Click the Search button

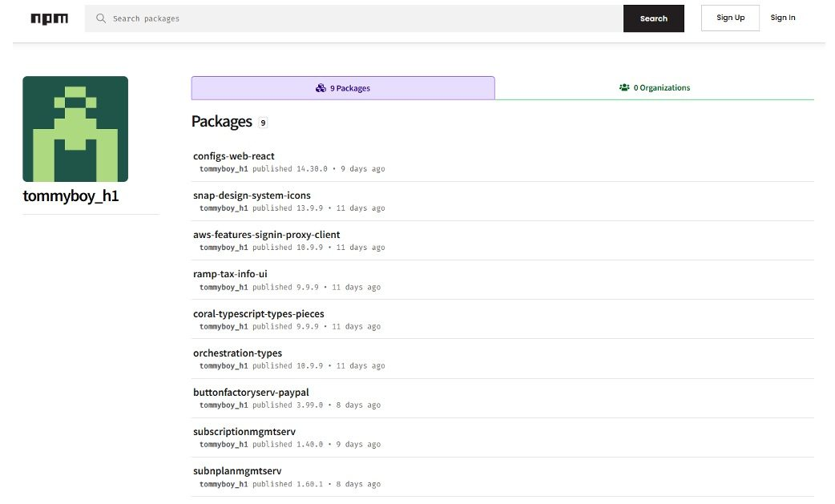pos(653,18)
